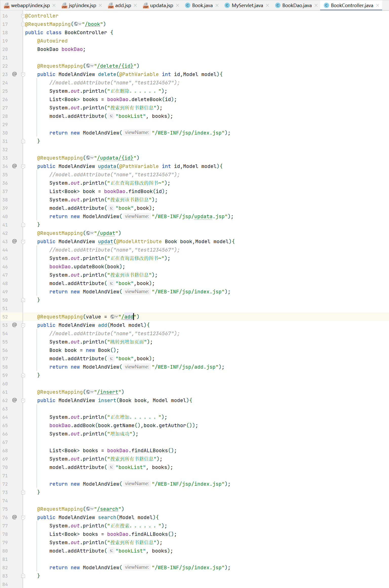Screen dimensions: 389x588
Task: Collapse the updata method fold marker
Action: click(x=23, y=166)
